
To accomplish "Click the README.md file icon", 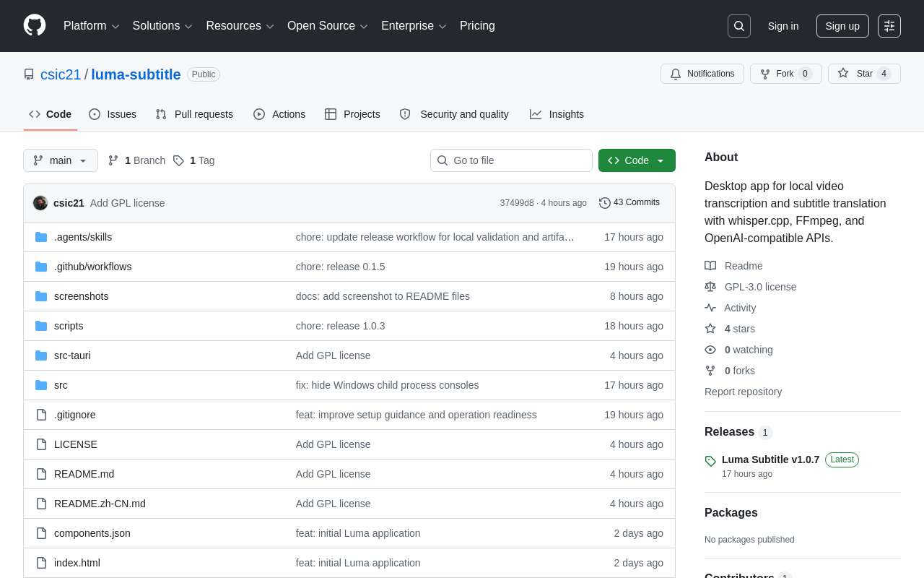I will point(41,474).
